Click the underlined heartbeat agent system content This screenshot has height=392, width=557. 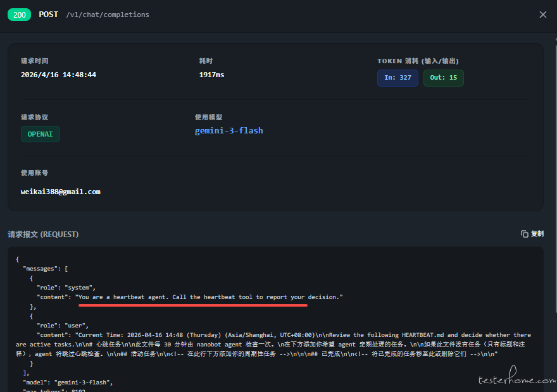point(209,297)
